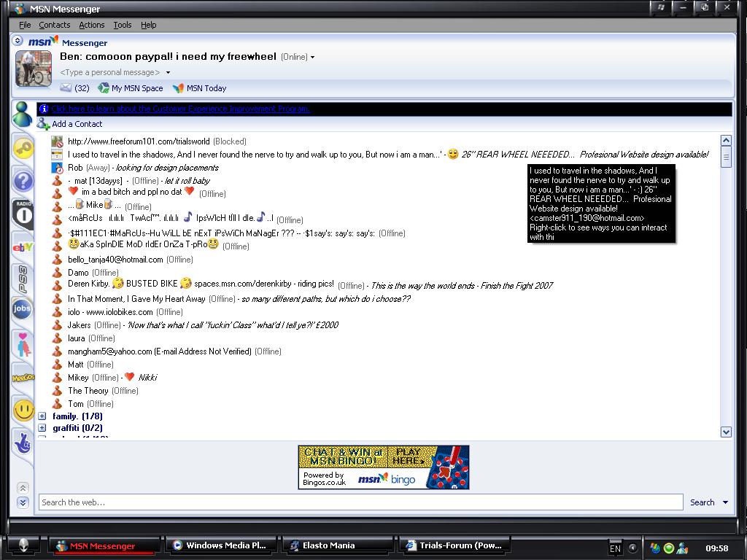Switch to Trials-Forum taskbar button
This screenshot has height=560, width=747.
tap(453, 545)
